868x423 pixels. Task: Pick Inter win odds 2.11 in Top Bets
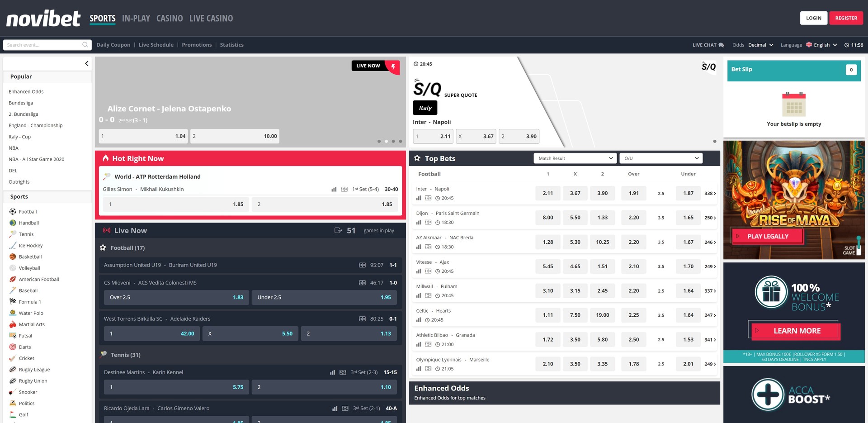tap(548, 193)
